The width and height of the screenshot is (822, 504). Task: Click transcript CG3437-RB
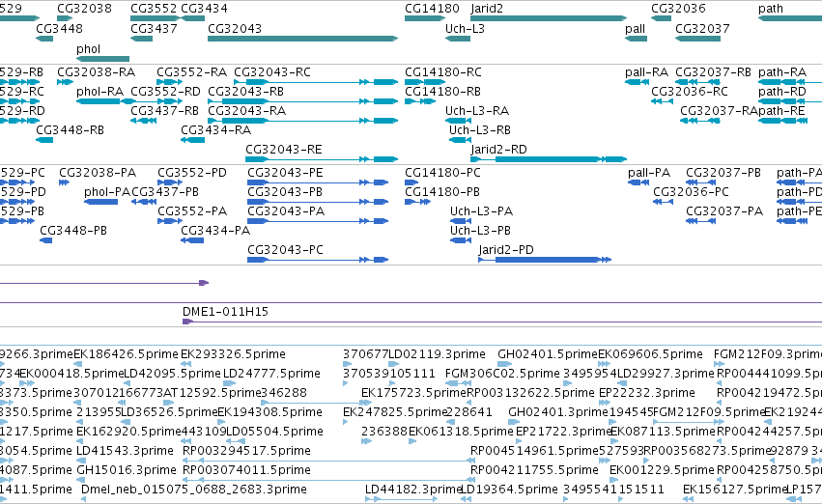click(164, 110)
